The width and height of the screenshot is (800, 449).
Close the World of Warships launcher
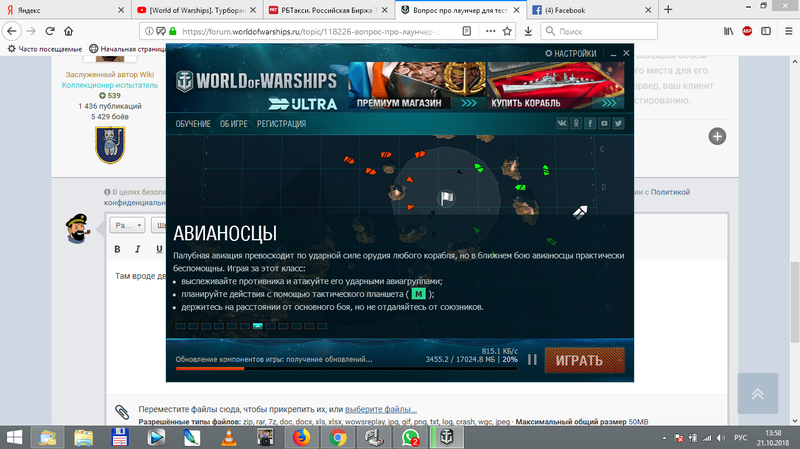[x=626, y=53]
